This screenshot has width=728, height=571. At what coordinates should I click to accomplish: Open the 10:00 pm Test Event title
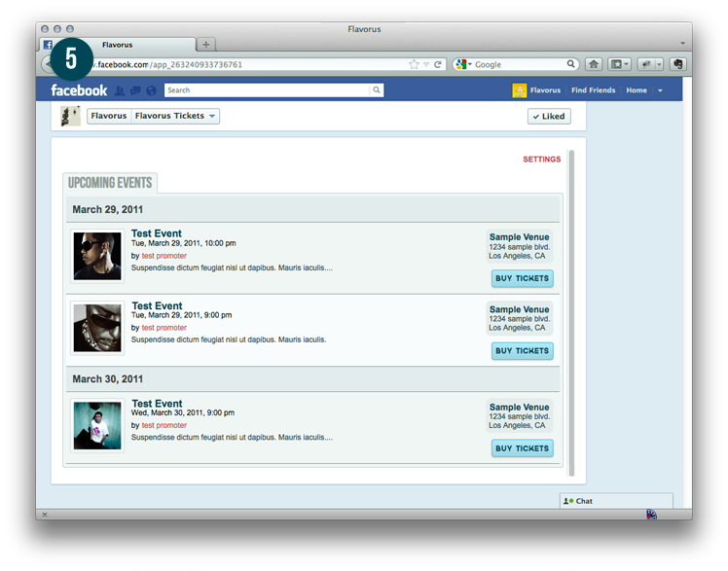pyautogui.click(x=157, y=233)
